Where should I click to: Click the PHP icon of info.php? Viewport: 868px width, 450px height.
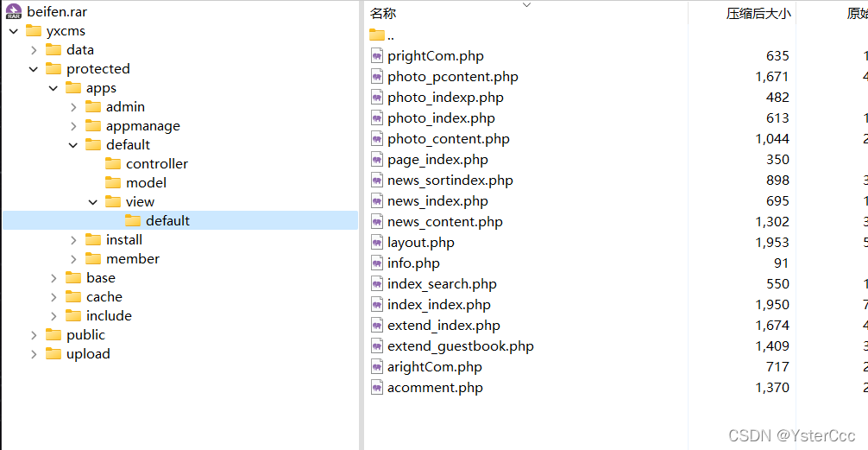pos(377,263)
